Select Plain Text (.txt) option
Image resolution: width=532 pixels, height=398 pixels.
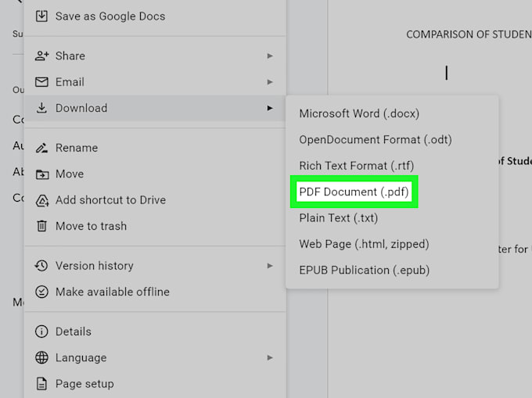tap(339, 218)
